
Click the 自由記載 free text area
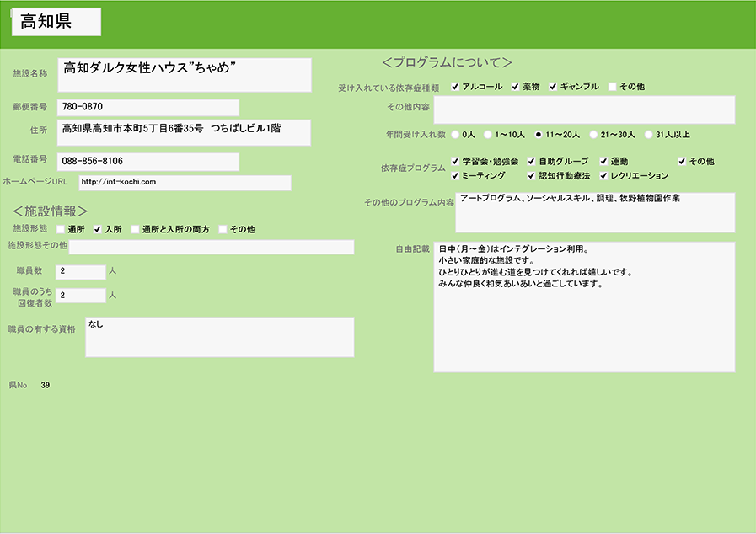pos(583,307)
